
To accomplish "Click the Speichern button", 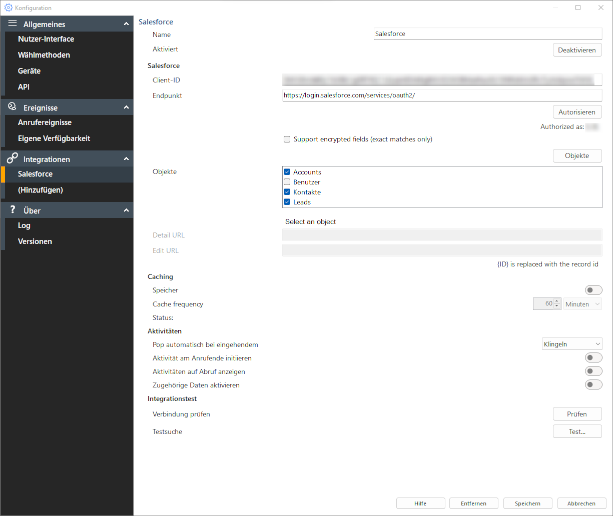I will pos(527,503).
